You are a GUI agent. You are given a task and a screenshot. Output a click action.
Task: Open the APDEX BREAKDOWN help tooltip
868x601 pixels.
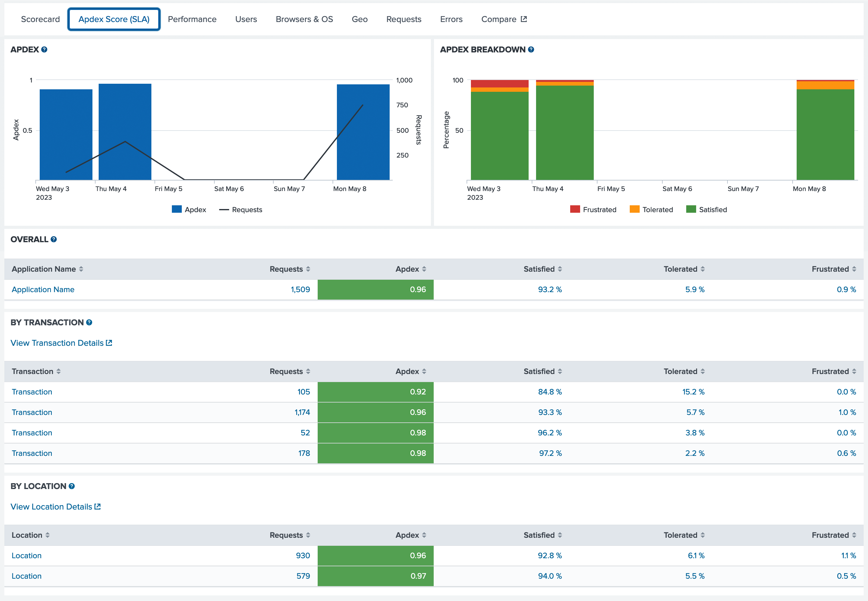coord(530,49)
